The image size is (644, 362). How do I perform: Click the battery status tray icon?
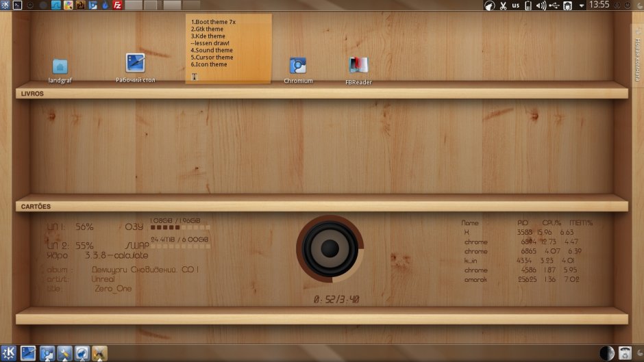pos(528,5)
